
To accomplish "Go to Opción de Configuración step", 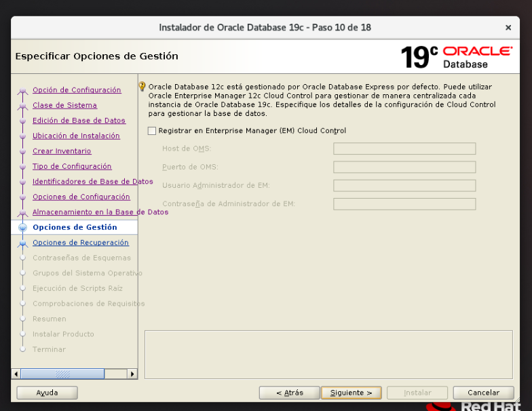I will tap(77, 90).
